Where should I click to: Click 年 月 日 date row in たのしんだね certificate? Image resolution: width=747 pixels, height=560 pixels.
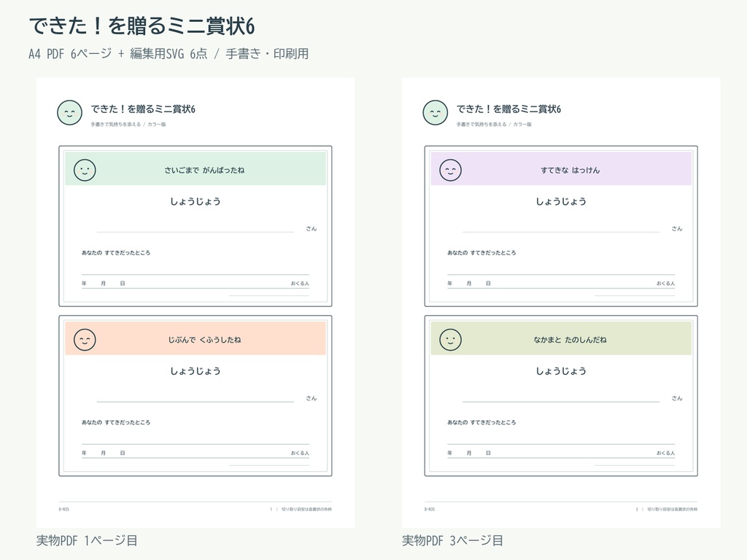[x=469, y=453]
